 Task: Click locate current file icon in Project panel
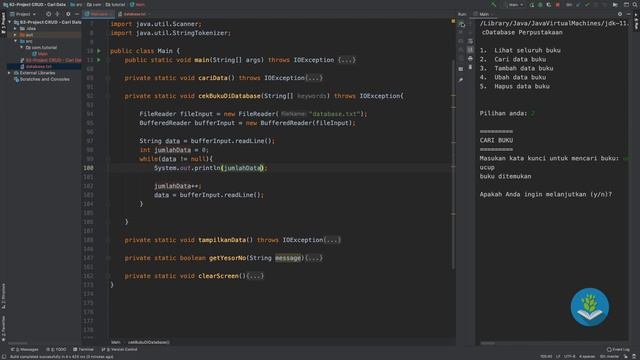(x=48, y=14)
